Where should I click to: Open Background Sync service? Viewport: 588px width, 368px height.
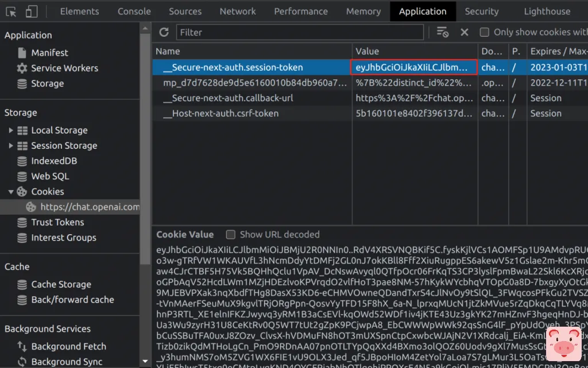coord(67,362)
